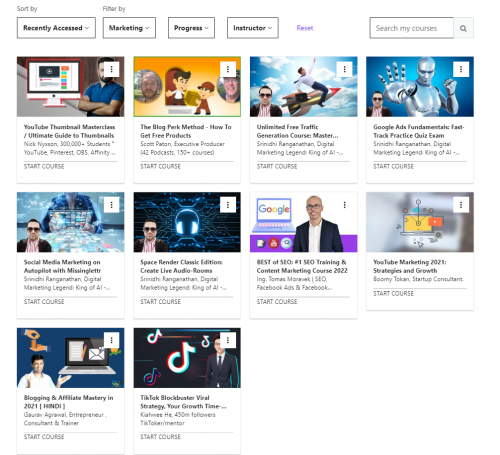Open the Recently Accessed sort dropdown
The image size is (500, 455).
pyautogui.click(x=56, y=28)
